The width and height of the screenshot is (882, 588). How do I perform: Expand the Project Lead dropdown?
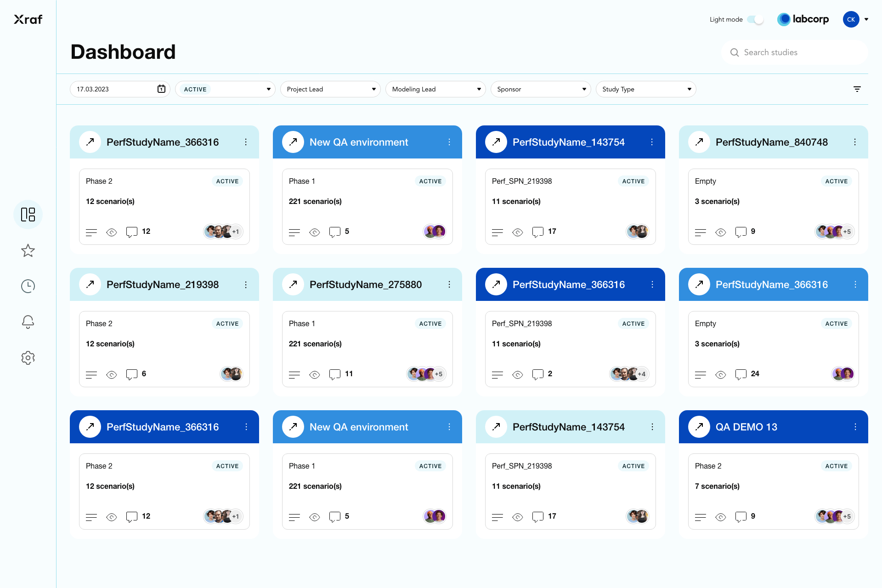tap(330, 89)
